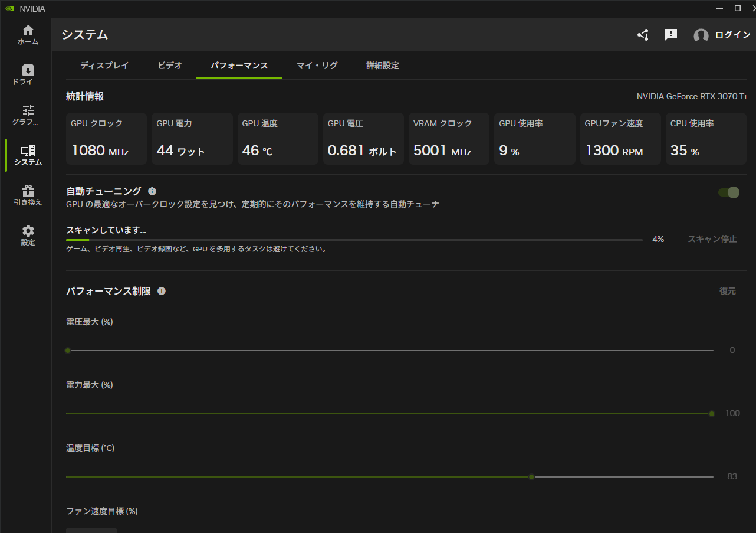Maximize the NVIDIA window
756x533 pixels.
click(x=738, y=8)
